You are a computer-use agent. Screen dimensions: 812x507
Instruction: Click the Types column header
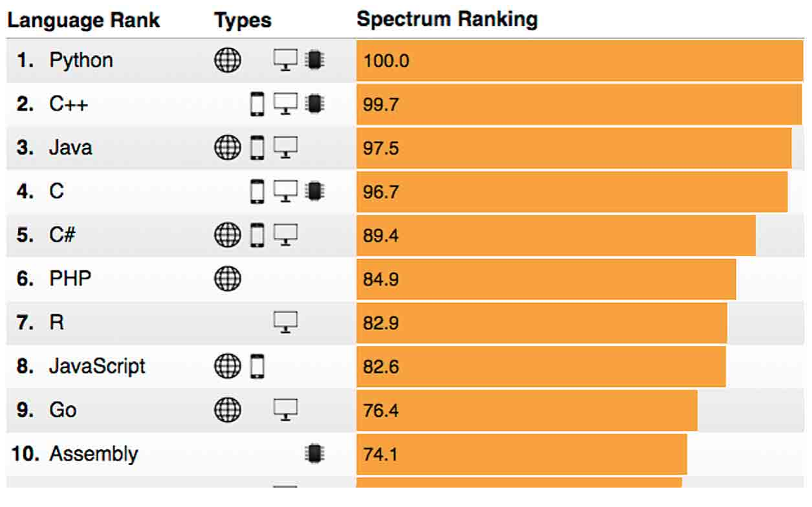coord(243,20)
